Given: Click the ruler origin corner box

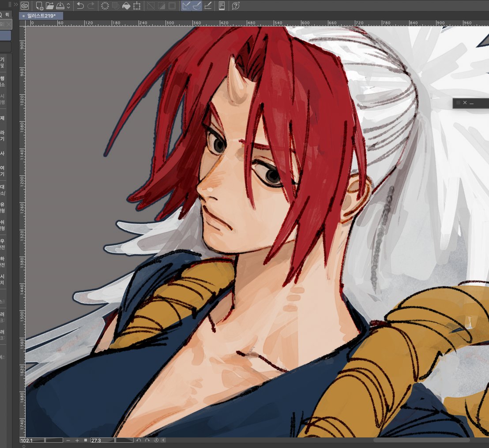Looking at the screenshot, I should click(x=22, y=23).
